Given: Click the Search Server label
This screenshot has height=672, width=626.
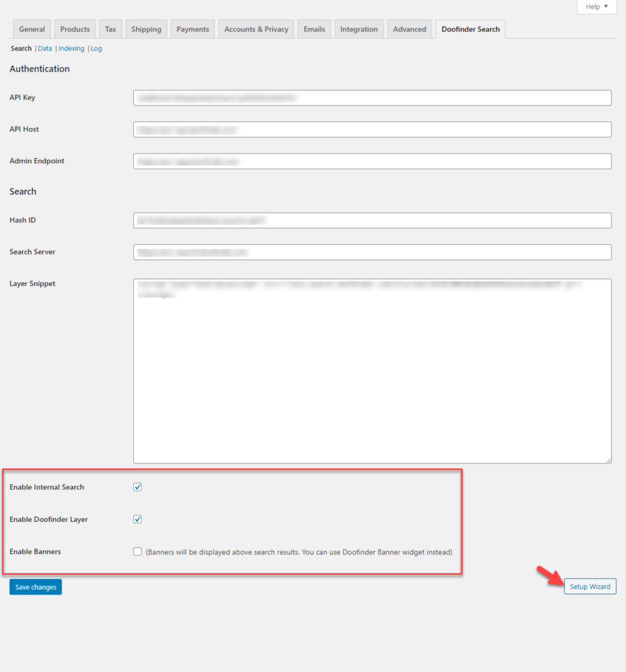Looking at the screenshot, I should coord(33,251).
